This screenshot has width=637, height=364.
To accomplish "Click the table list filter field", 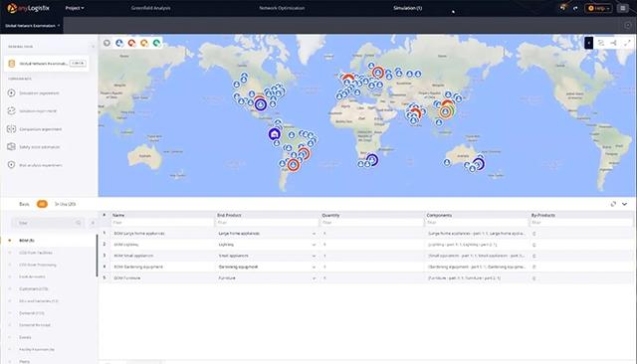I will (47, 223).
